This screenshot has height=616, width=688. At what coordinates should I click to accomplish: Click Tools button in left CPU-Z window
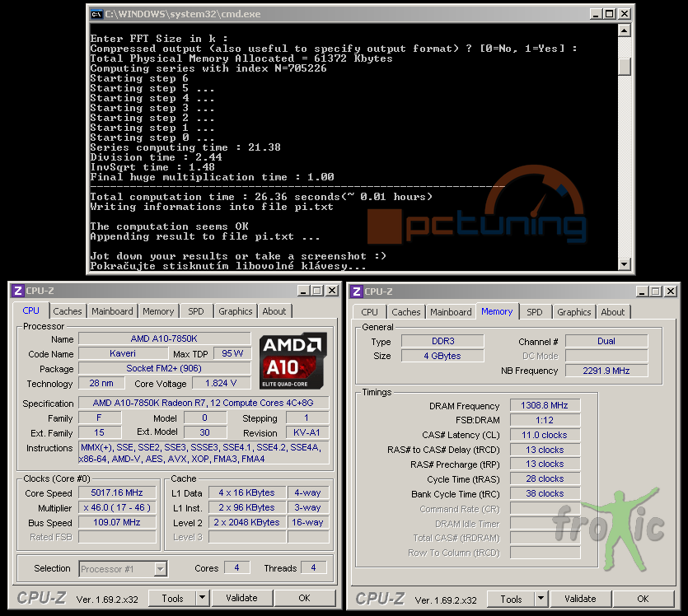[x=173, y=599]
